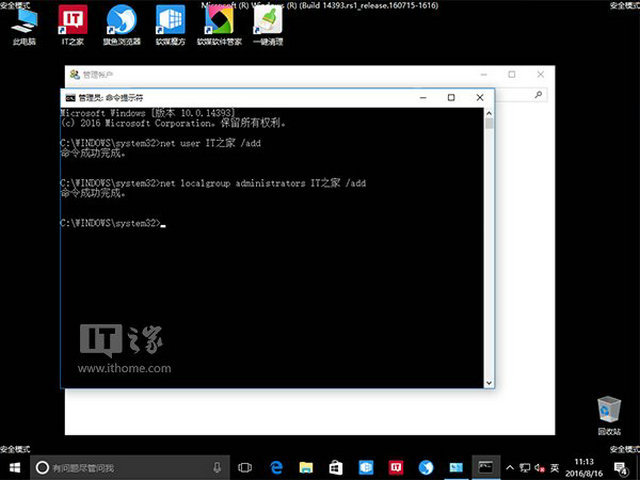Screen dimensions: 640x480
Task: Open the Windows Store taskbar icon
Action: [x=336, y=467]
